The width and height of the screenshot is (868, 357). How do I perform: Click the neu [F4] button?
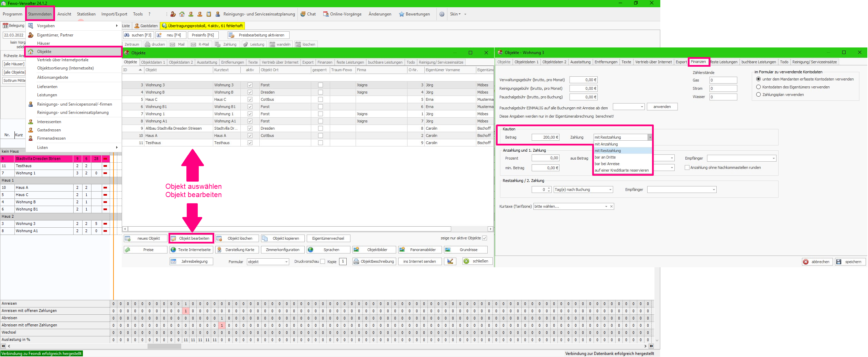(171, 35)
